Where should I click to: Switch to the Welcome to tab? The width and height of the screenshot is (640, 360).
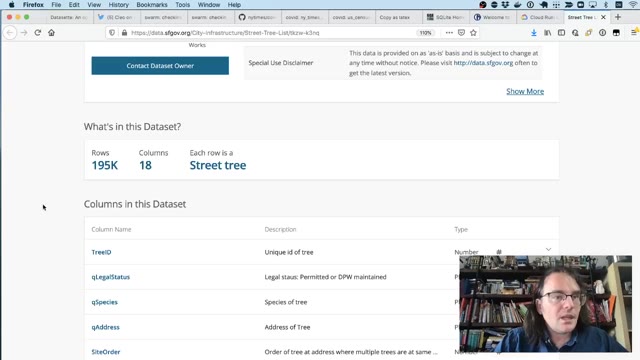pos(492,17)
